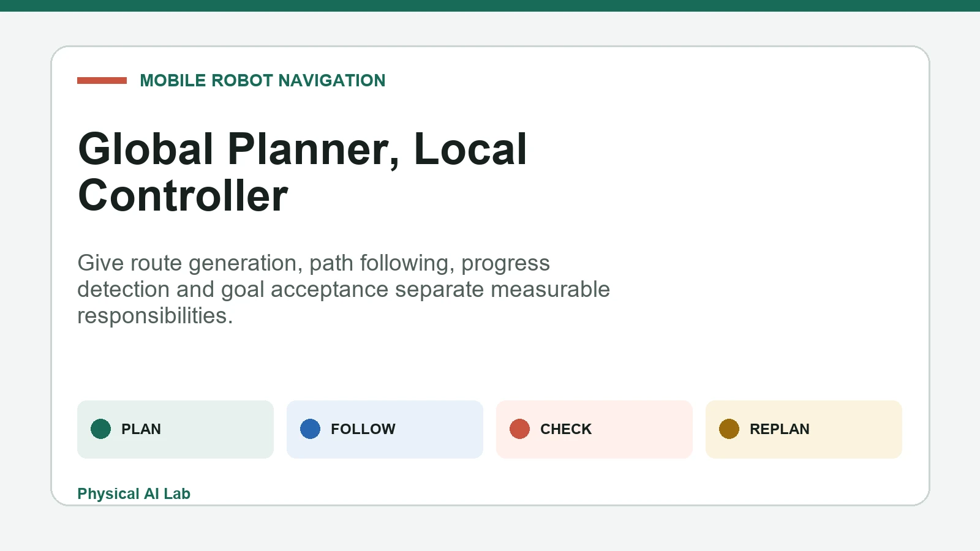Click the title word Global
The height and width of the screenshot is (551, 980).
pos(146,149)
